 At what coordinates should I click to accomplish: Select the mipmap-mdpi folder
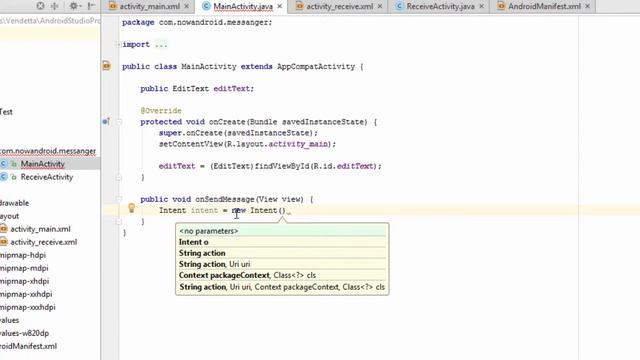click(24, 268)
